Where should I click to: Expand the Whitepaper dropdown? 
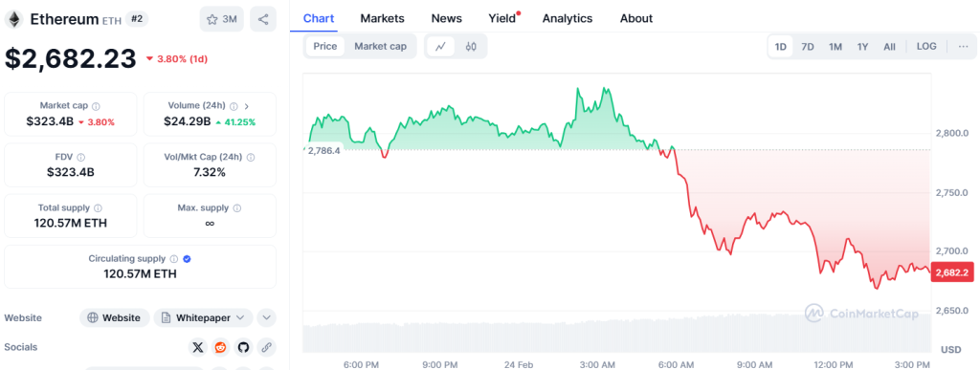[x=203, y=317]
